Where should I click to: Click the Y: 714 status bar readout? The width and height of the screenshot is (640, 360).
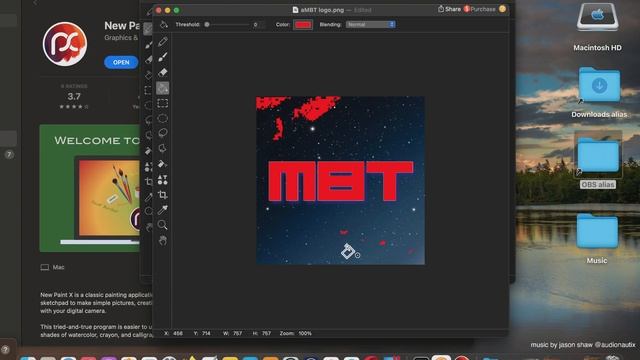coord(202,333)
